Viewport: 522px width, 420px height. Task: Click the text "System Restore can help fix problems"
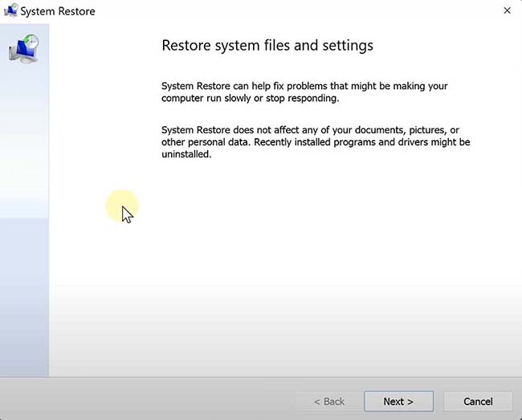tap(244, 86)
